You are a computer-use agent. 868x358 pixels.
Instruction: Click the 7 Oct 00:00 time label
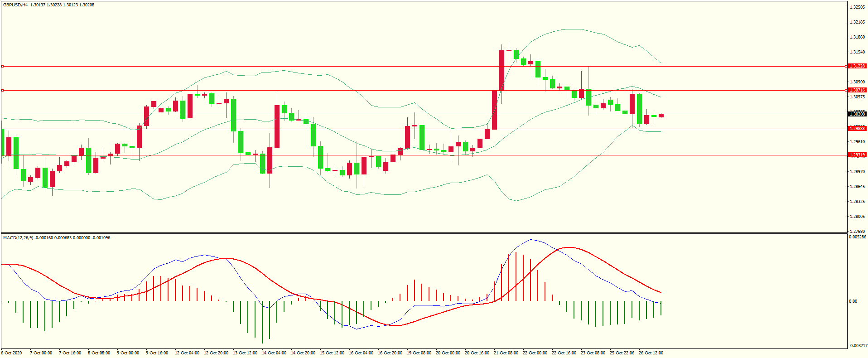41,353
